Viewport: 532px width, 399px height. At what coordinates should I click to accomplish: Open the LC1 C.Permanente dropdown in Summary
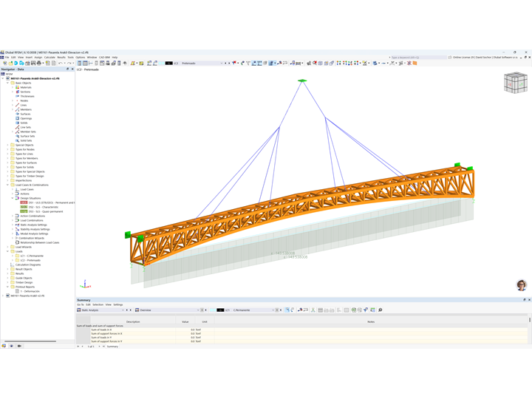point(273,310)
